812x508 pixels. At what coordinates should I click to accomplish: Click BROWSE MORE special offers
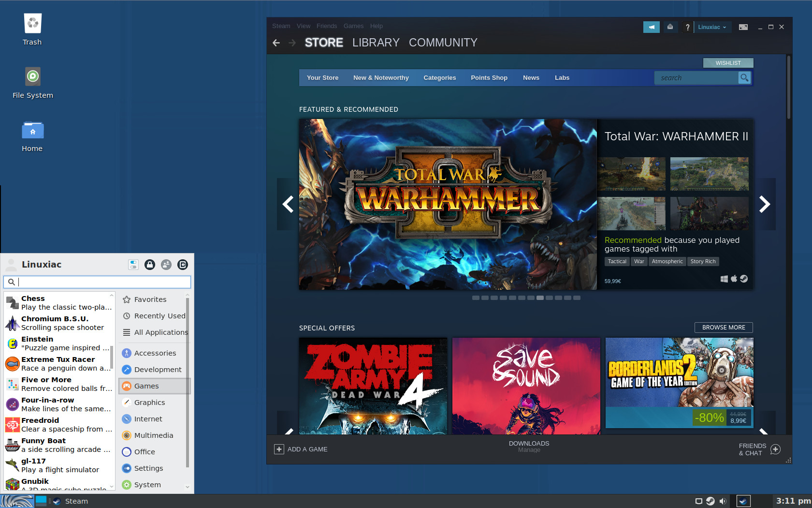724,328
